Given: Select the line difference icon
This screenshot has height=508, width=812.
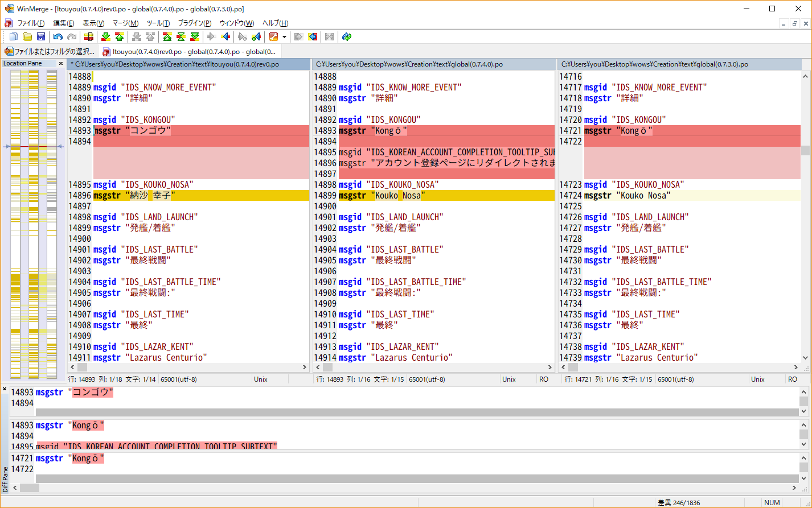Looking at the screenshot, I should (88, 37).
